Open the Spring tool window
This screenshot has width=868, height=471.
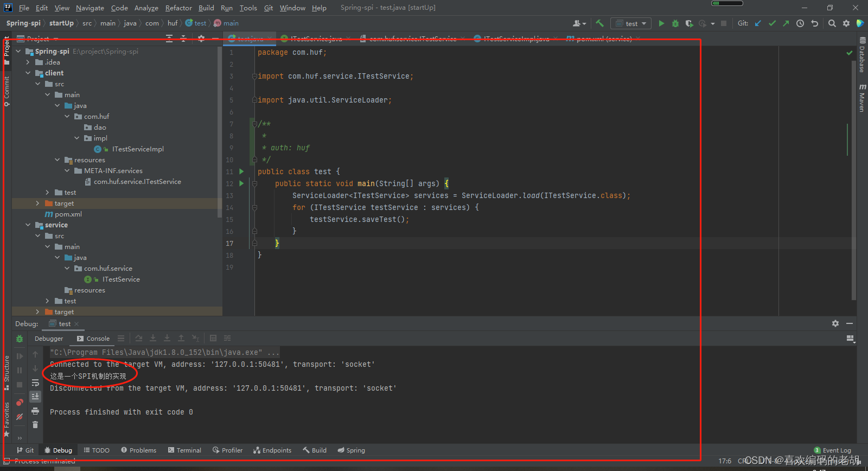point(351,450)
